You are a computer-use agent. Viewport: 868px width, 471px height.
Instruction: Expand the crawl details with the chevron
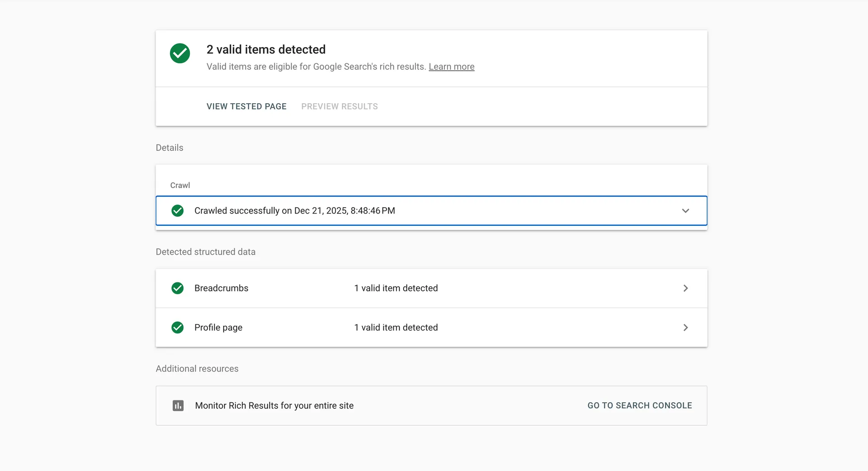(685, 210)
